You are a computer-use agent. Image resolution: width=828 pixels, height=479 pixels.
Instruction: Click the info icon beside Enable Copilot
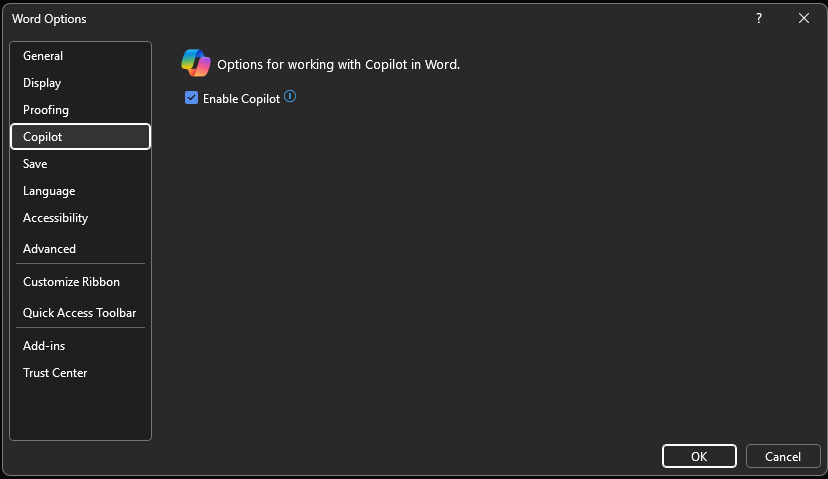(x=290, y=97)
